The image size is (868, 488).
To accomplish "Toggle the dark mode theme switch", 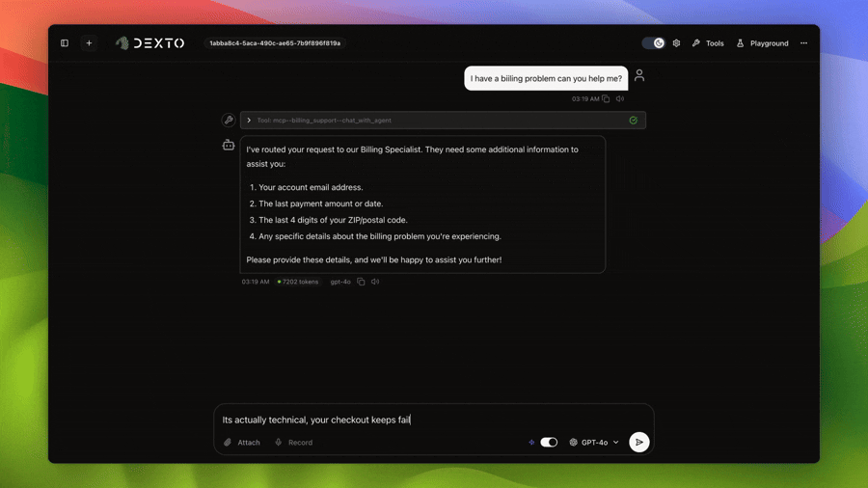I will pyautogui.click(x=653, y=43).
